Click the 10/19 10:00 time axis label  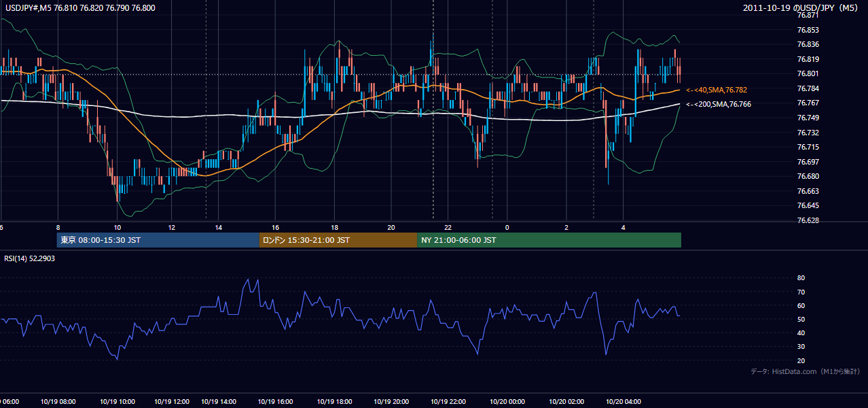[117, 402]
